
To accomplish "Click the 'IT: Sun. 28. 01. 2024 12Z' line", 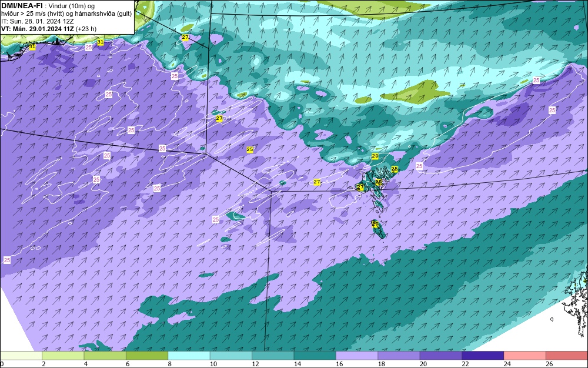I will [x=37, y=21].
